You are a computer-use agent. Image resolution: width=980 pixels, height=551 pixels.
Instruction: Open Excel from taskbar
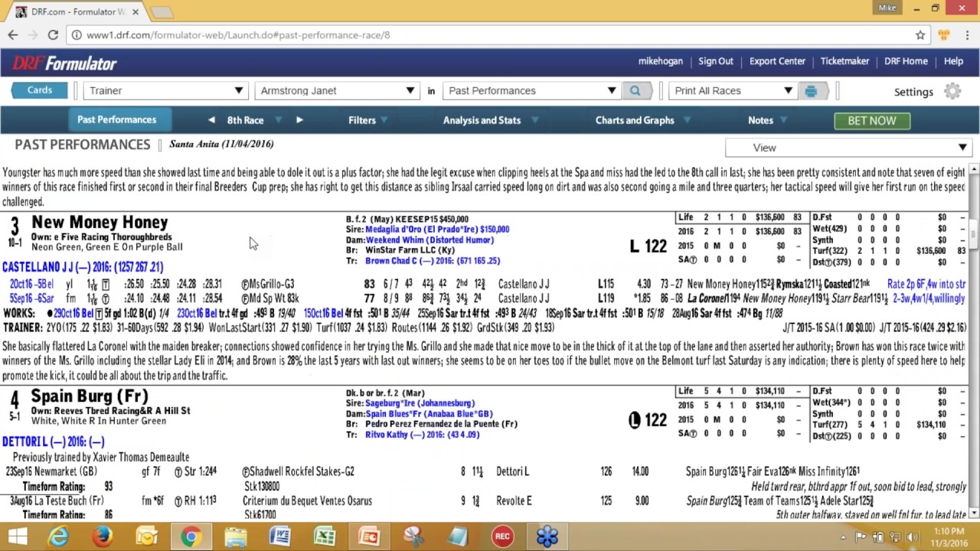click(325, 536)
